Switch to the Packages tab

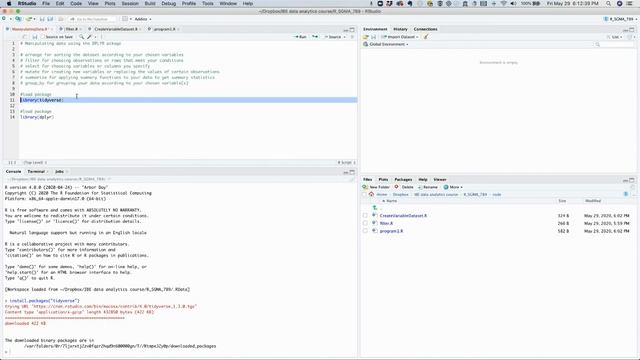coord(403,180)
